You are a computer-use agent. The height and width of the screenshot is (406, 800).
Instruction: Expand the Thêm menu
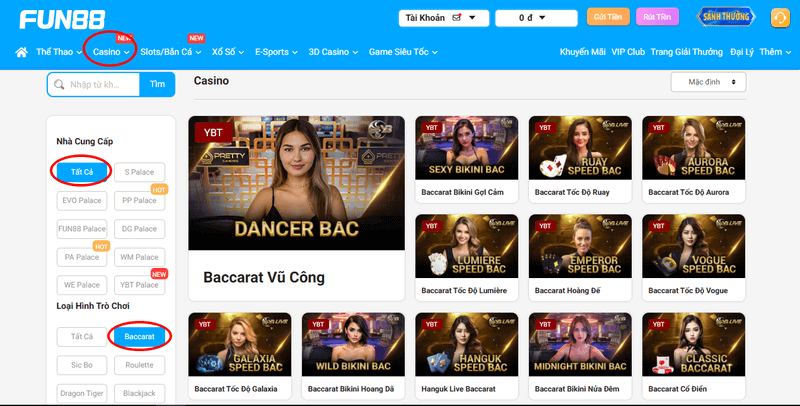[x=775, y=52]
